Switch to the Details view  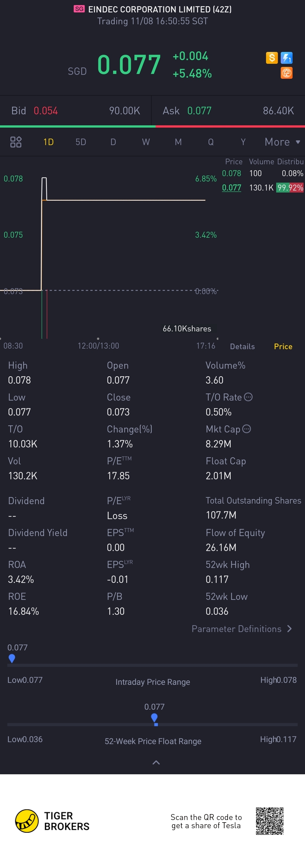coord(242,346)
